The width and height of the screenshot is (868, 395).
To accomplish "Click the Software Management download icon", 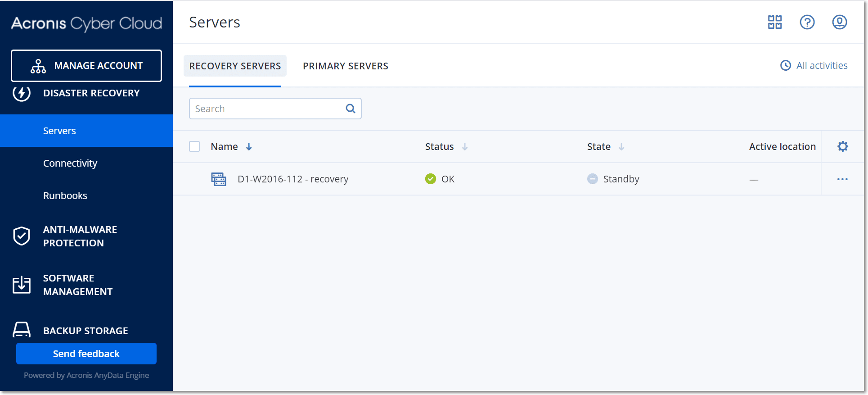I will click(22, 285).
